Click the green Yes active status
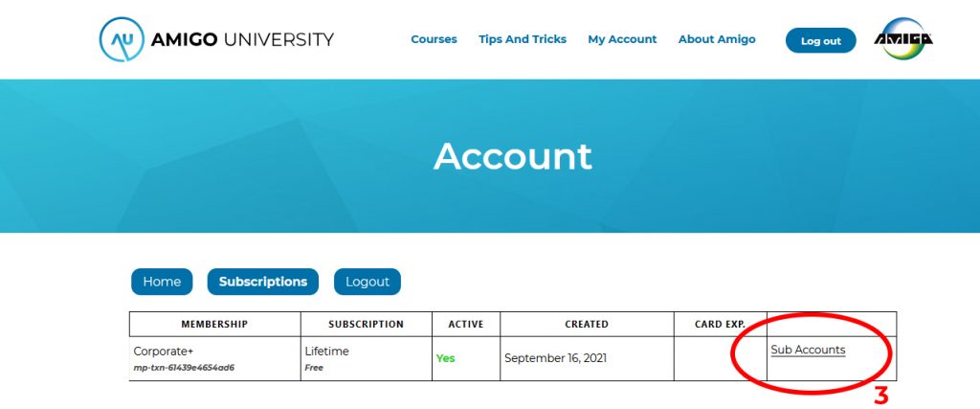 point(446,358)
